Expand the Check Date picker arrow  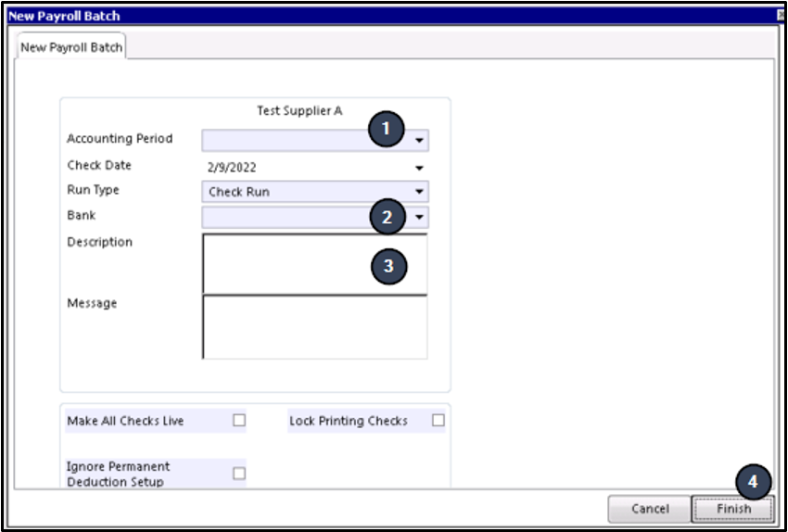(x=419, y=168)
